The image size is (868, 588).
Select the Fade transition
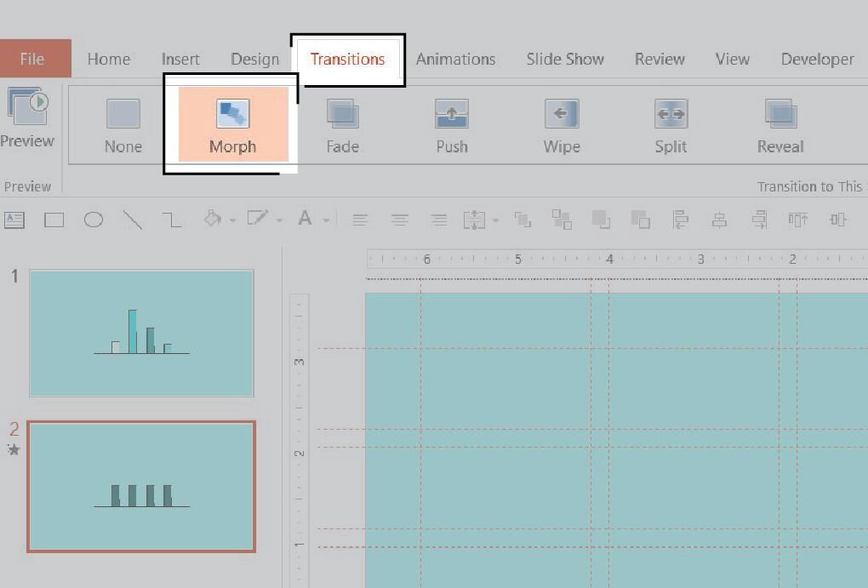tap(342, 125)
